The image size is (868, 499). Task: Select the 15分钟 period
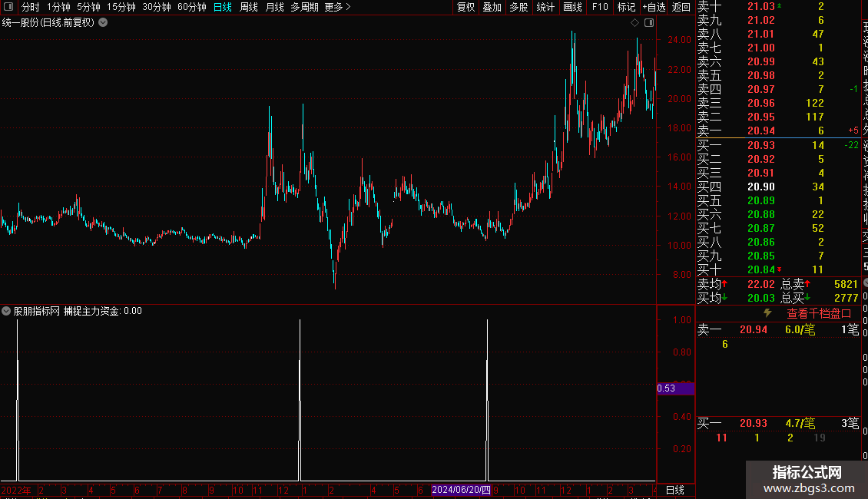coord(121,7)
